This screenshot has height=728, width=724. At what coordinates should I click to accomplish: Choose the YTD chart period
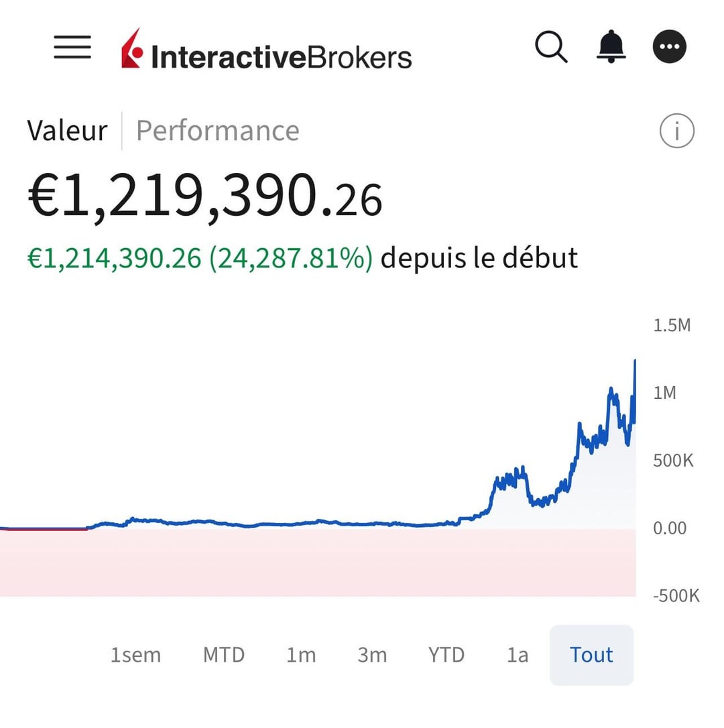(446, 655)
